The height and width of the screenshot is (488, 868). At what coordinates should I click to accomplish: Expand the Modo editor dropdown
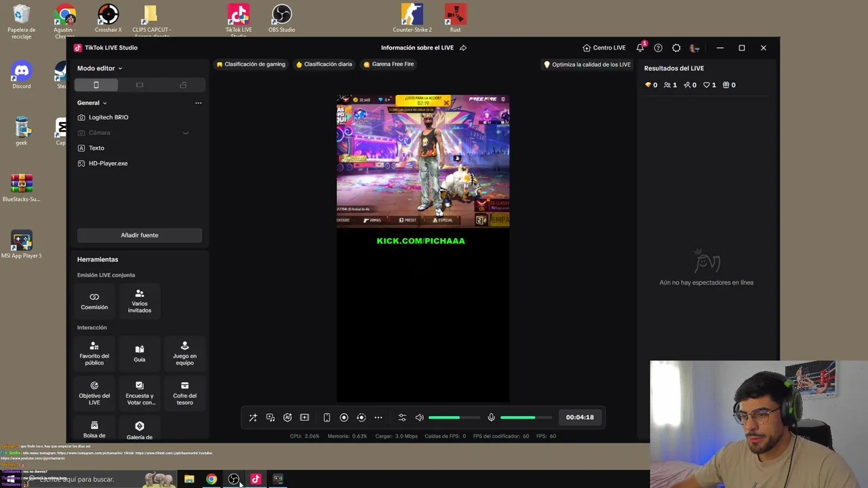(100, 68)
